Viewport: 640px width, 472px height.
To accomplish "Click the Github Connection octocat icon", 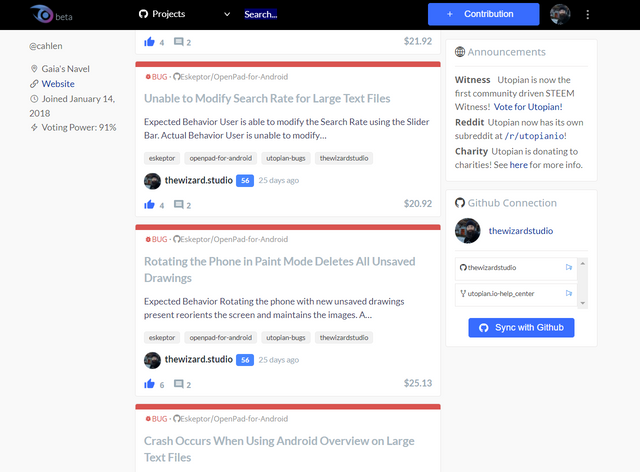I will click(460, 203).
